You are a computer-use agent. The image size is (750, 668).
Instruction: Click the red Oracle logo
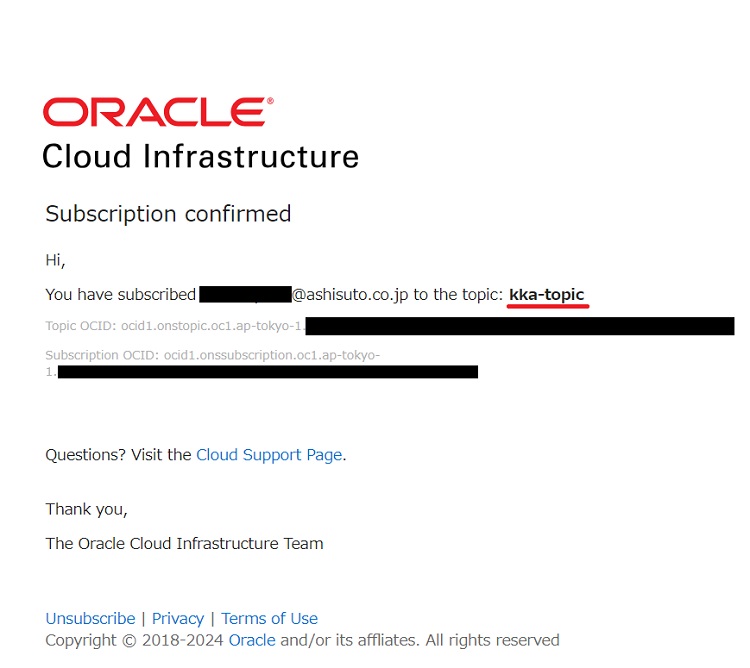pyautogui.click(x=157, y=112)
